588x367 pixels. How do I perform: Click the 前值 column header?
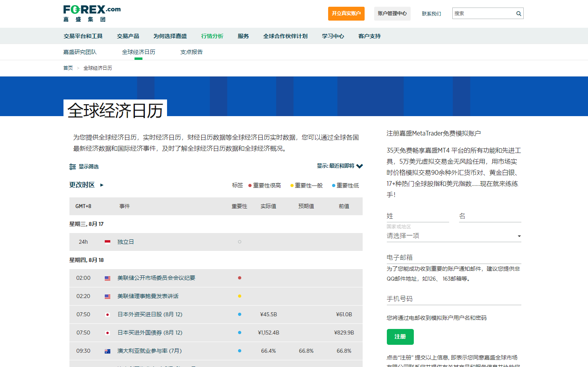[344, 206]
